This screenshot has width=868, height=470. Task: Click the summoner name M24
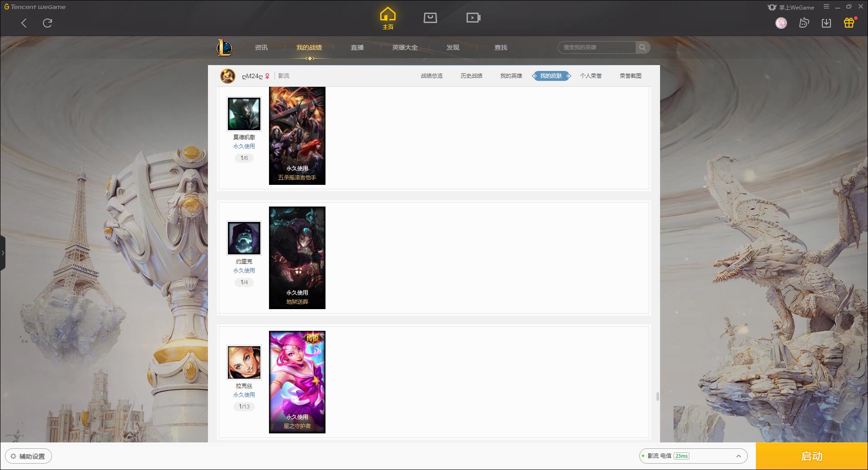click(x=252, y=76)
